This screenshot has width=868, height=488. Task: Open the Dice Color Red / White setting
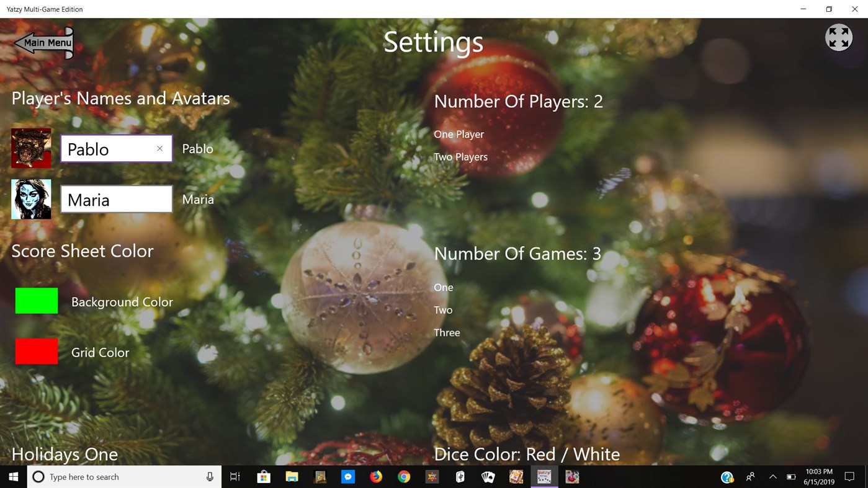tap(526, 454)
